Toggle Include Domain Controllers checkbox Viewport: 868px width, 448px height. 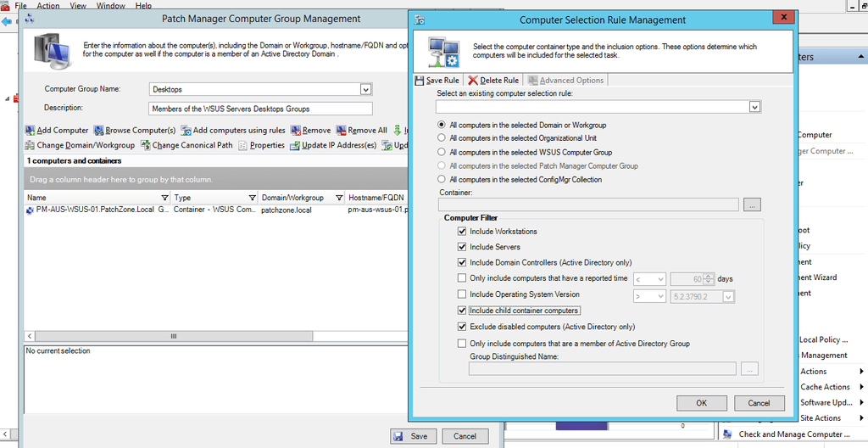[462, 262]
